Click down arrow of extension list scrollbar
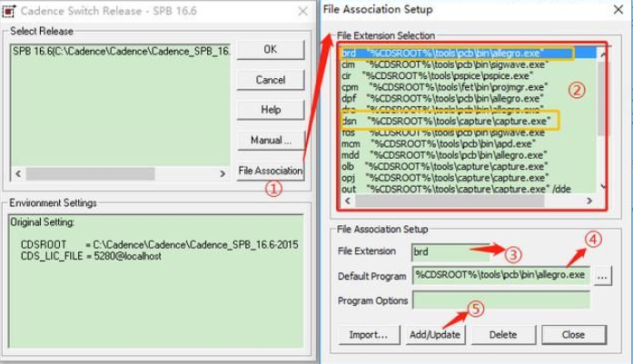The width and height of the screenshot is (633, 364). pyautogui.click(x=602, y=186)
